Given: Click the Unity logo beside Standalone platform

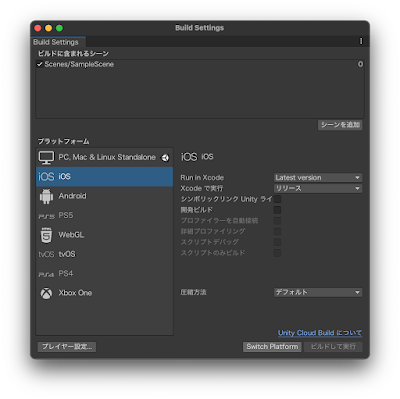Looking at the screenshot, I should [x=165, y=158].
